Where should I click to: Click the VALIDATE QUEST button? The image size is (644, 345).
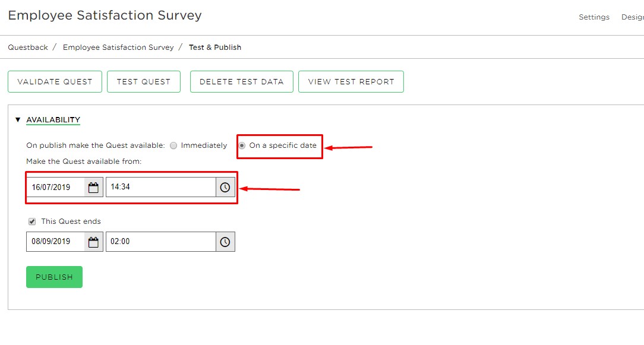pos(55,82)
